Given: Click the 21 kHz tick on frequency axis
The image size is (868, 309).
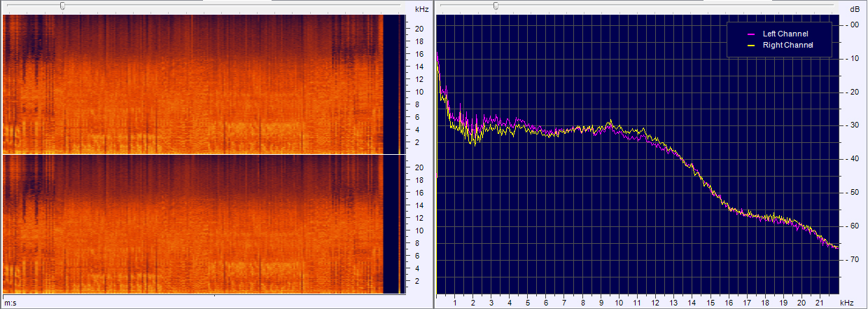Looking at the screenshot, I should click(x=820, y=303).
